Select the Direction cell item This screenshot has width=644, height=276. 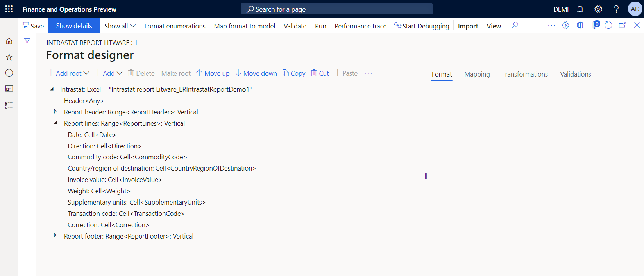pos(104,146)
